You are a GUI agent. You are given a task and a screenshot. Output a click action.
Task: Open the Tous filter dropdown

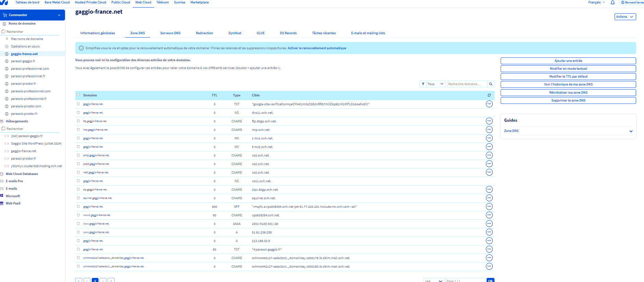click(x=435, y=84)
